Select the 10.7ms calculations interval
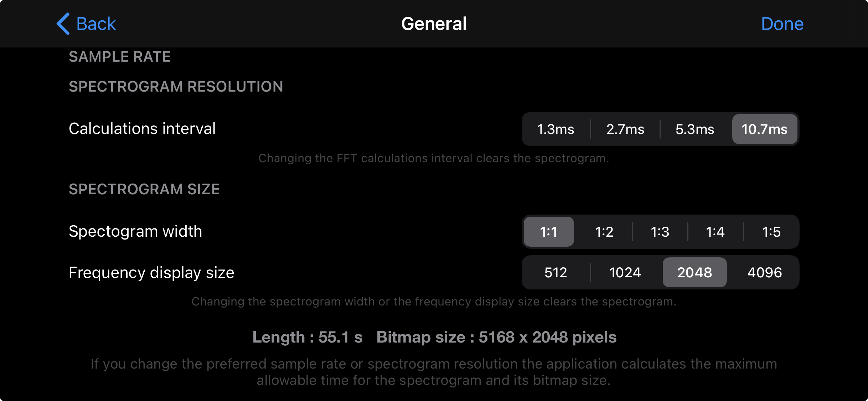This screenshot has height=401, width=868. point(765,129)
